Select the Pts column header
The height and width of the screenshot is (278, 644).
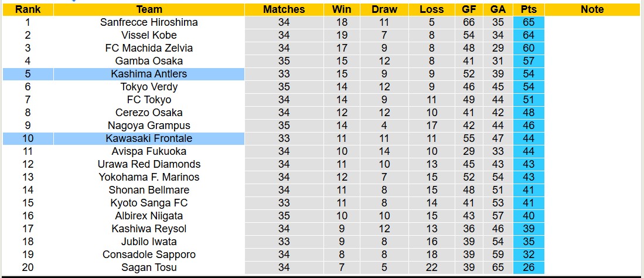pyautogui.click(x=528, y=9)
